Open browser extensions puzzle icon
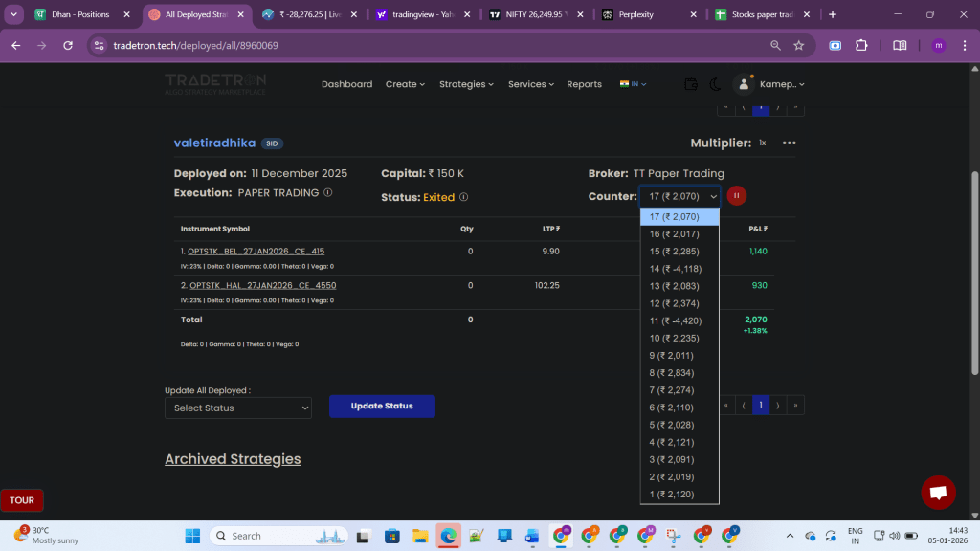The width and height of the screenshot is (980, 551). [861, 45]
